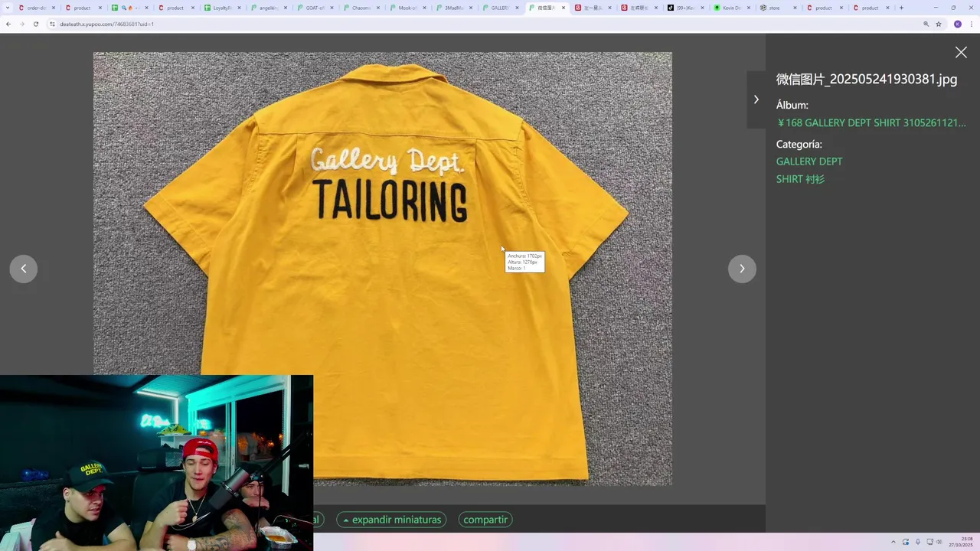
Task: Switch to the order-de tab
Action: point(37,8)
